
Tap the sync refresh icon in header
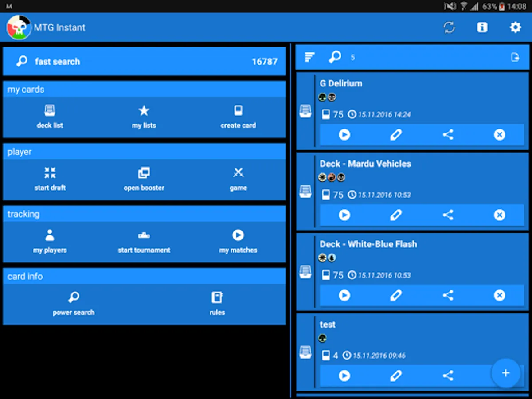pyautogui.click(x=449, y=27)
